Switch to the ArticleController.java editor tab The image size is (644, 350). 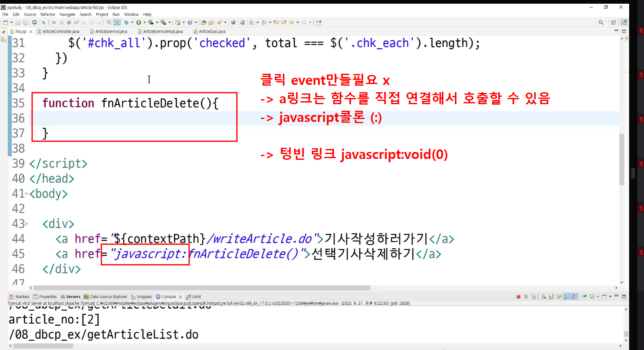coord(58,31)
